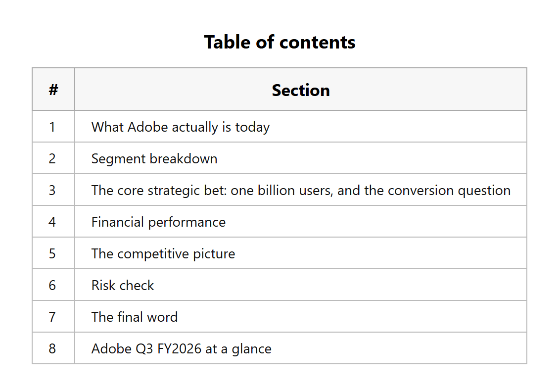This screenshot has height=392, width=560.
Task: Jump to 'The competitive picture' section
Action: pyautogui.click(x=163, y=254)
